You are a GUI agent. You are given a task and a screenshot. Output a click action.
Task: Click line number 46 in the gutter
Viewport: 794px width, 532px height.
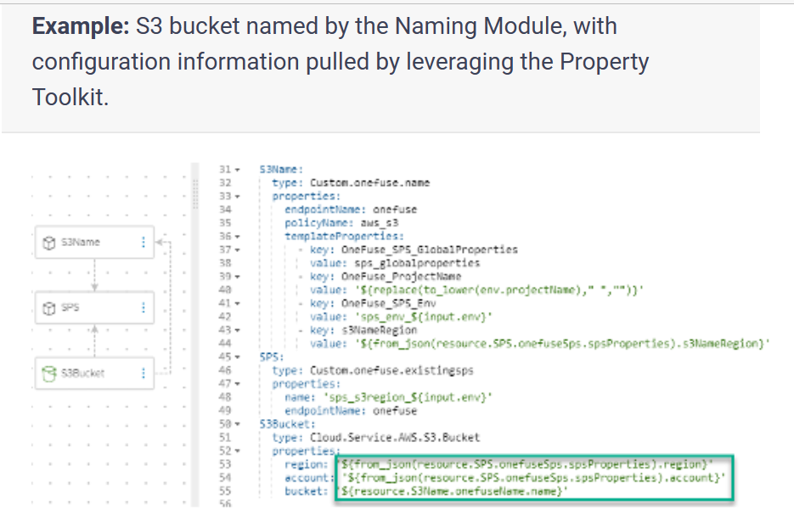[x=225, y=370]
